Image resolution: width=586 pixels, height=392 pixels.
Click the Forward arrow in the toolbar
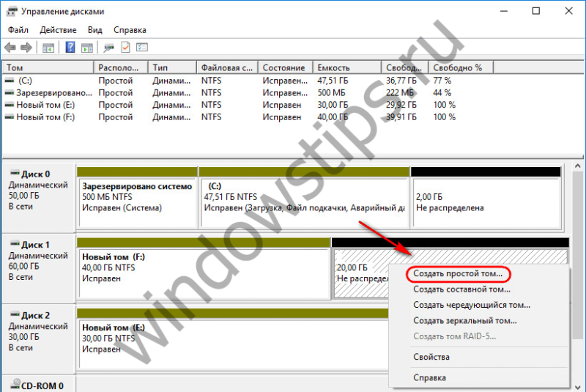[x=26, y=48]
